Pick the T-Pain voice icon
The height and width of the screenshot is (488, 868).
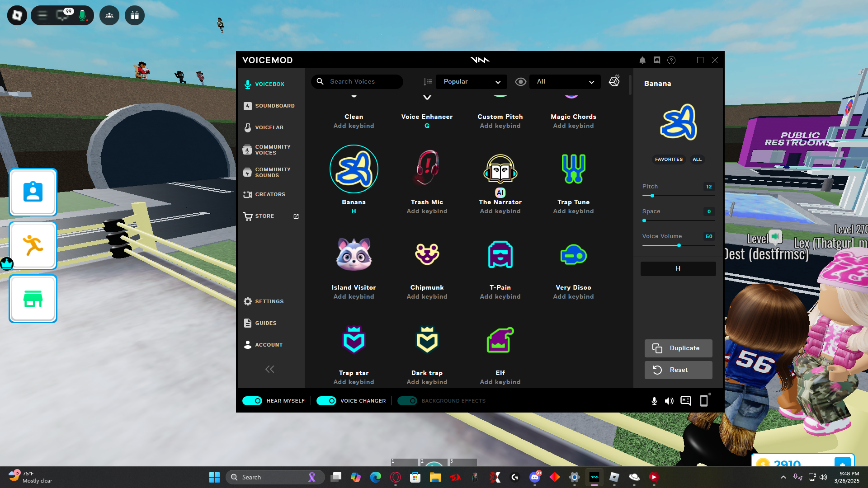500,254
